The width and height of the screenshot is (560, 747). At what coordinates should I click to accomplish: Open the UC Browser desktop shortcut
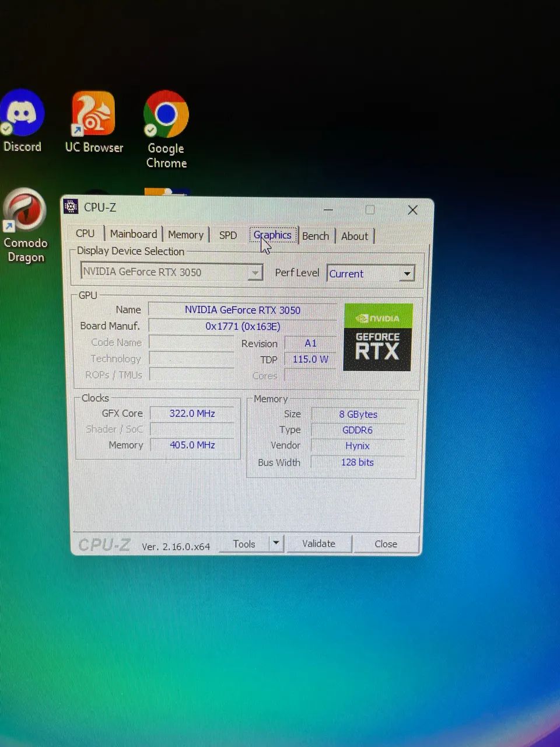(93, 122)
